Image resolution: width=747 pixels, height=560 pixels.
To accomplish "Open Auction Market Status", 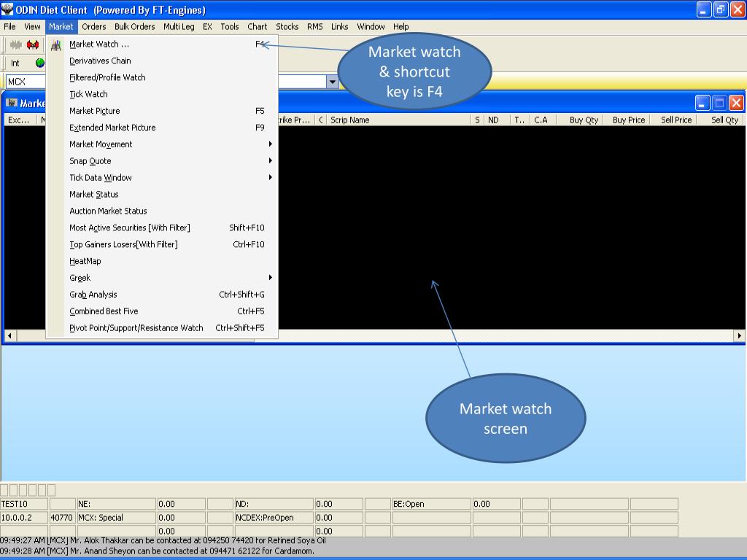I will click(x=162, y=211).
